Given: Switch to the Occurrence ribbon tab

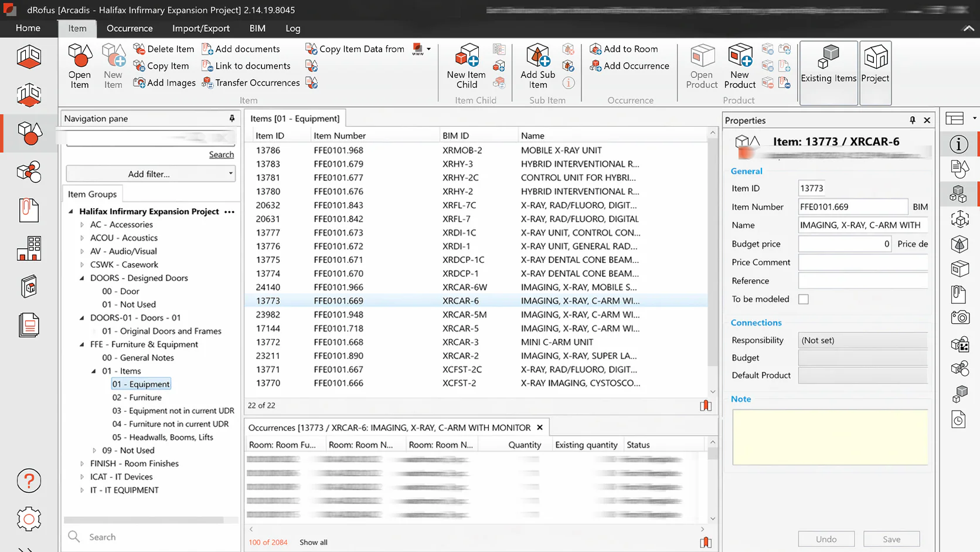Looking at the screenshot, I should point(130,28).
